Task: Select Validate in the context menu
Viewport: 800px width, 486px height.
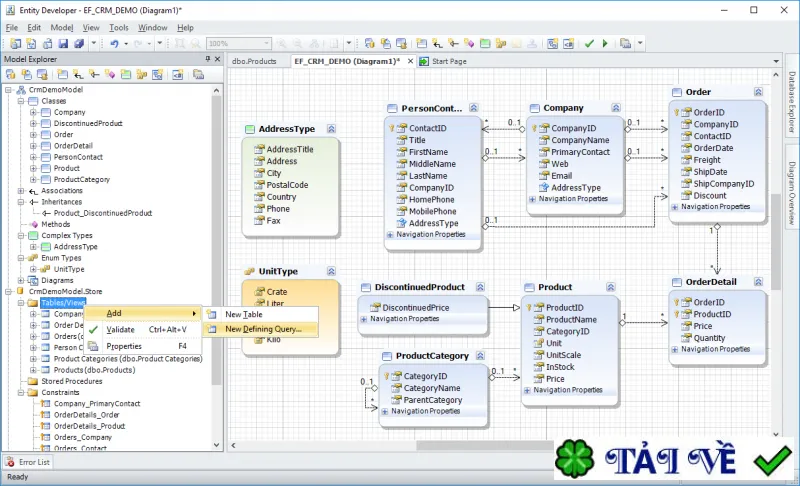Action: (x=143, y=330)
